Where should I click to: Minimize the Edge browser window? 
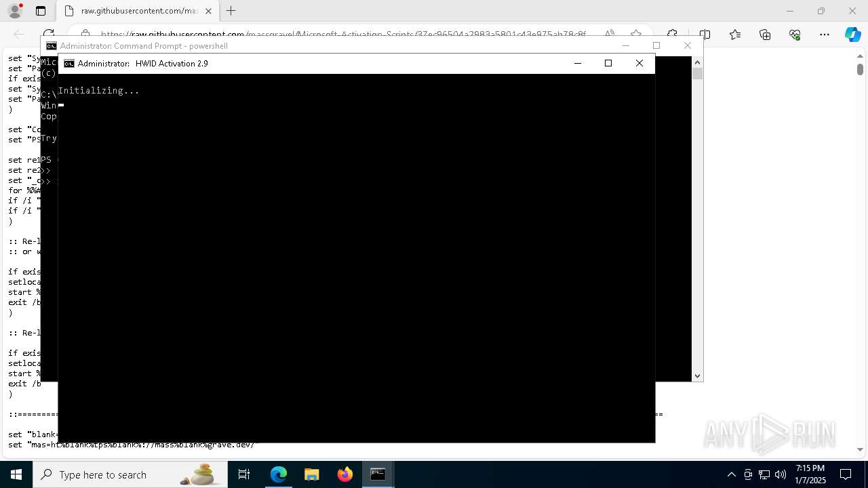(789, 11)
